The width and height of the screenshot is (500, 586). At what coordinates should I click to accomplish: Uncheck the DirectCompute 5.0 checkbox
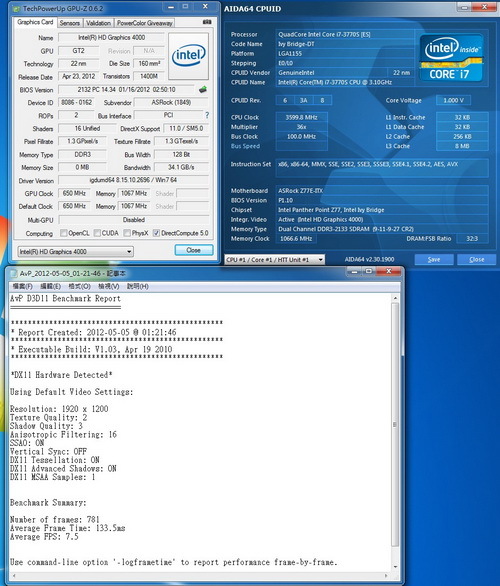click(x=156, y=233)
